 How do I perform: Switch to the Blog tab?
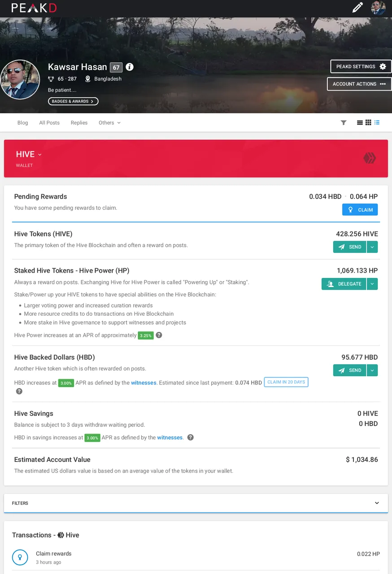[22, 123]
